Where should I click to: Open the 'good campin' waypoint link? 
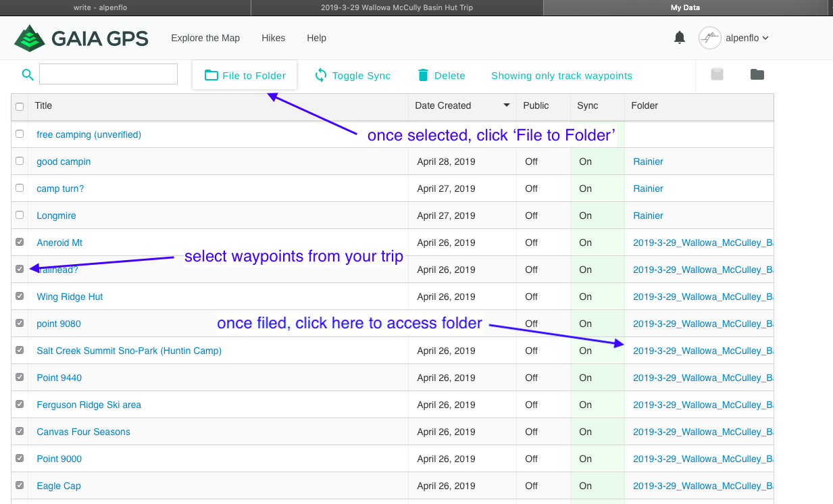(64, 161)
